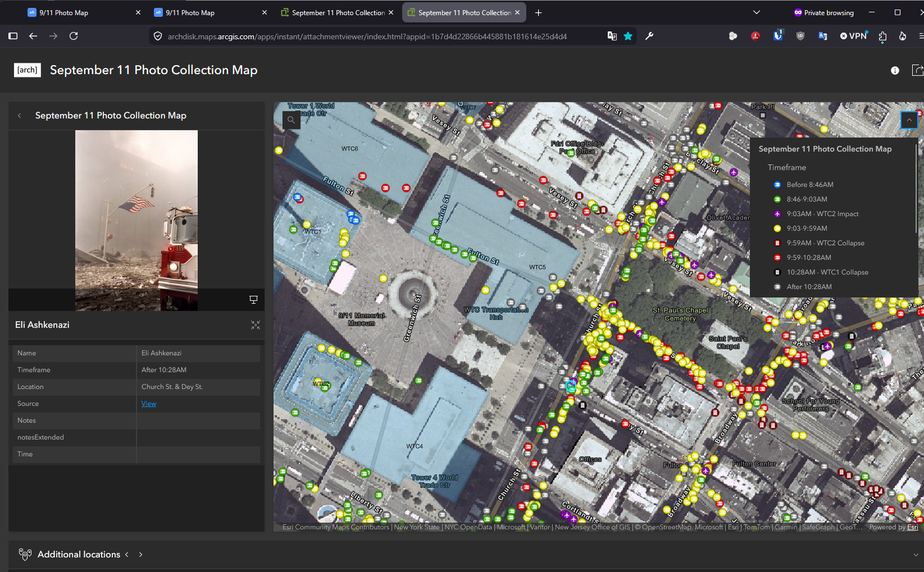Go to next additional location
This screenshot has width=924, height=572.
pos(140,555)
